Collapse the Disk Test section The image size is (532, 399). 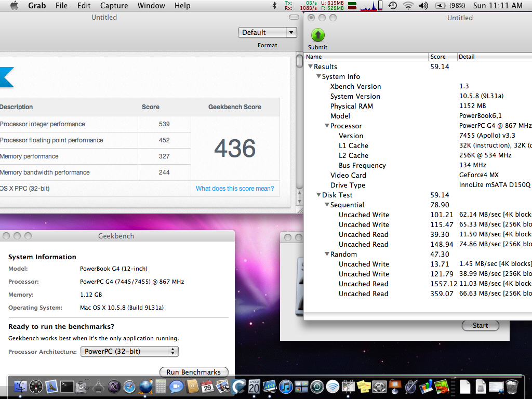(318, 195)
